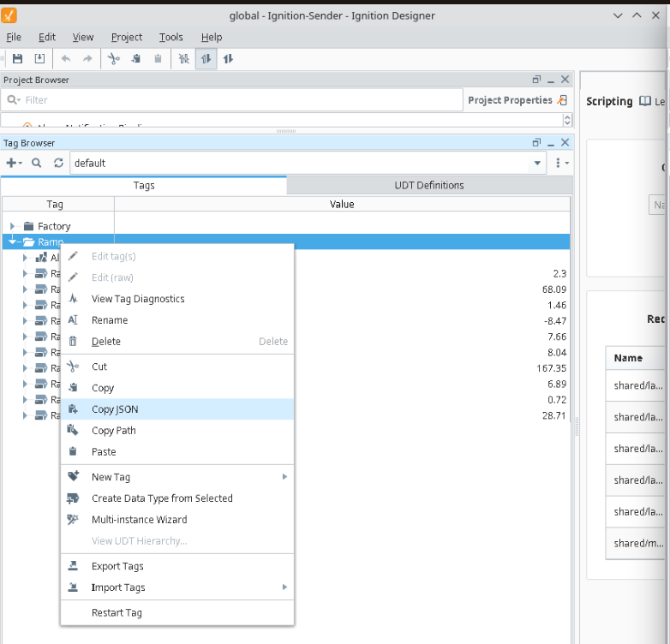Choose Cut from context menu
Image resolution: width=670 pixels, height=644 pixels.
[x=177, y=367]
